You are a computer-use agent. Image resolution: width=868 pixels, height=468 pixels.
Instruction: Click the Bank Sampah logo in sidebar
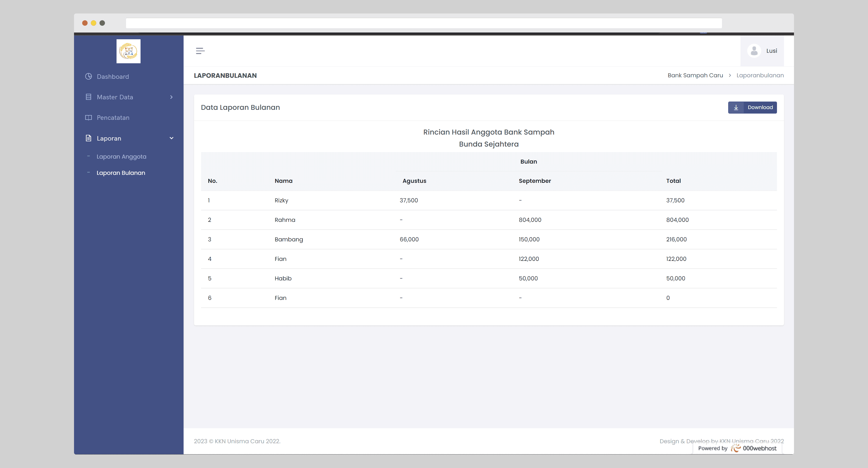[128, 51]
